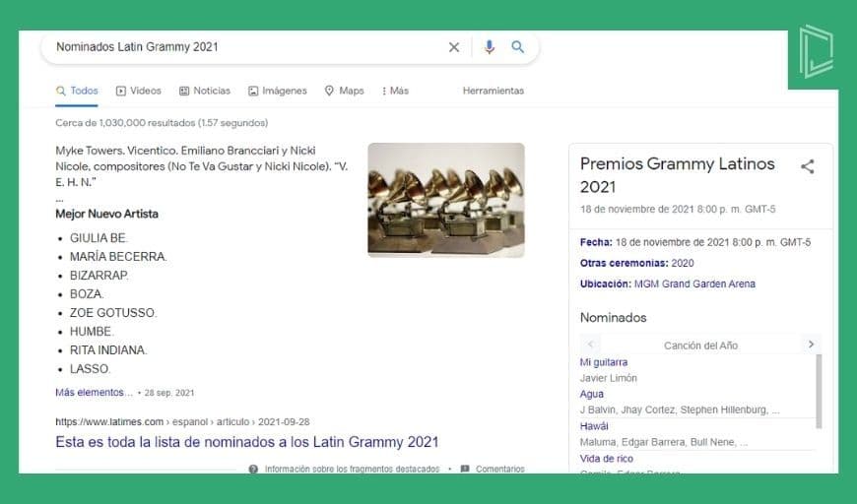Start voice search with microphone icon
Viewport: 857px width, 504px height.
pyautogui.click(x=490, y=47)
